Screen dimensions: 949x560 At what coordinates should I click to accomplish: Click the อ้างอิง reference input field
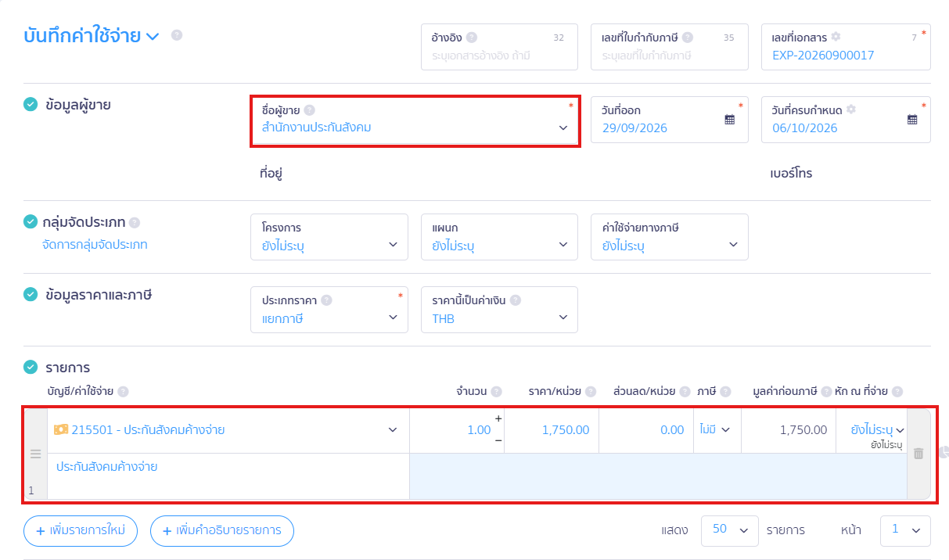coord(499,47)
